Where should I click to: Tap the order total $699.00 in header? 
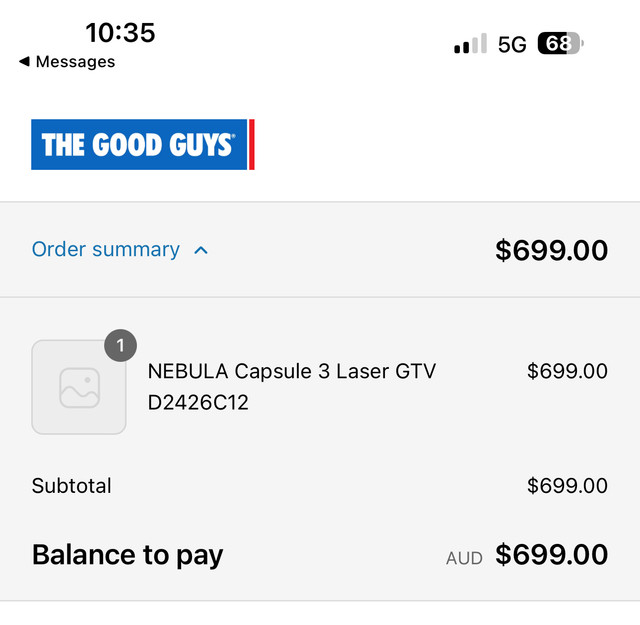click(x=551, y=250)
